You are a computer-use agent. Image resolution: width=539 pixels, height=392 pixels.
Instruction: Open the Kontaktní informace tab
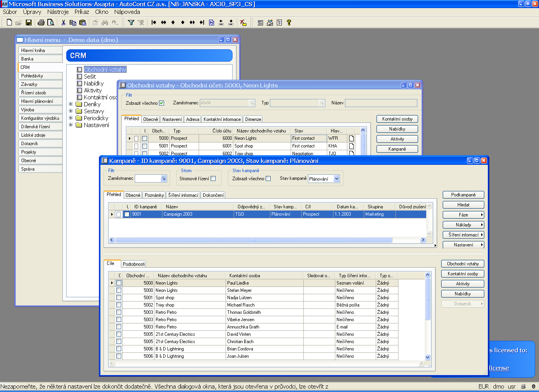coord(222,119)
